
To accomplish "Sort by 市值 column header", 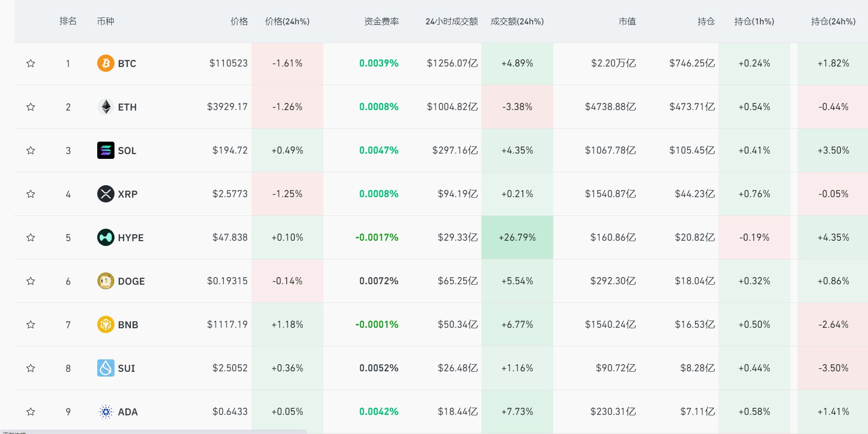I will pos(627,22).
